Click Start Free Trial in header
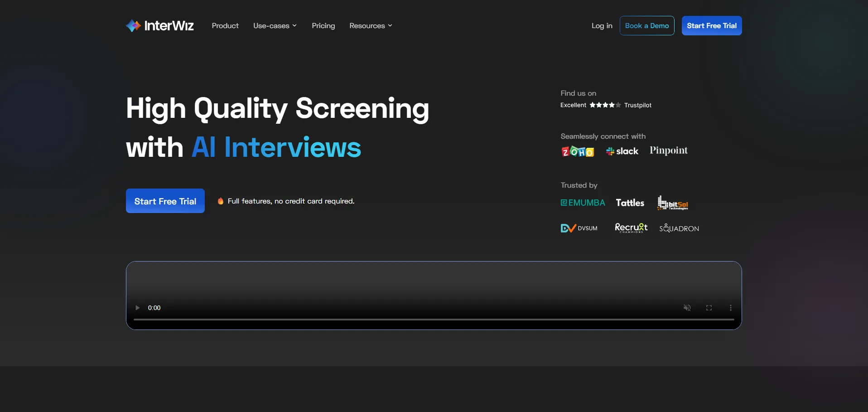868x412 pixels. (x=711, y=26)
